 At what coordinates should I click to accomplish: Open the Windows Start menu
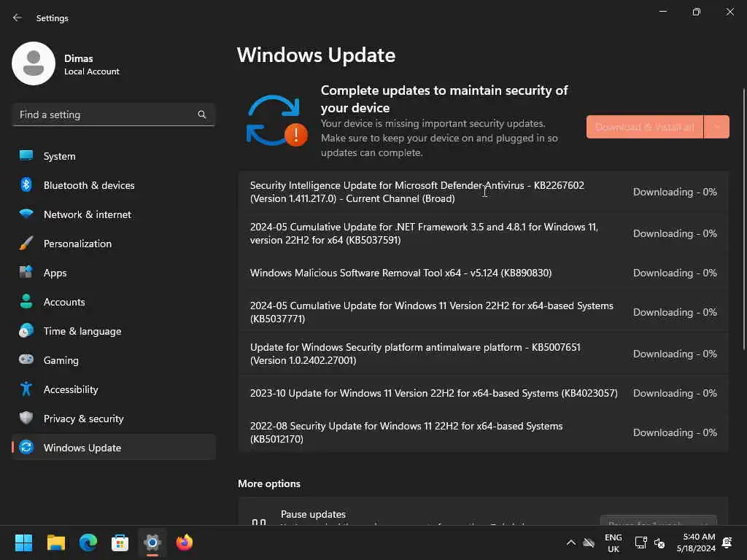coord(23,542)
